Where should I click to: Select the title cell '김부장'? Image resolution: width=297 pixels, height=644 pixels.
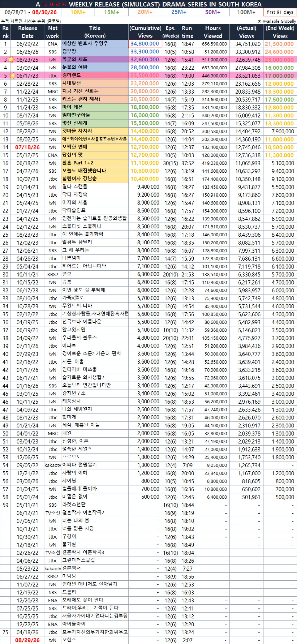[95, 52]
